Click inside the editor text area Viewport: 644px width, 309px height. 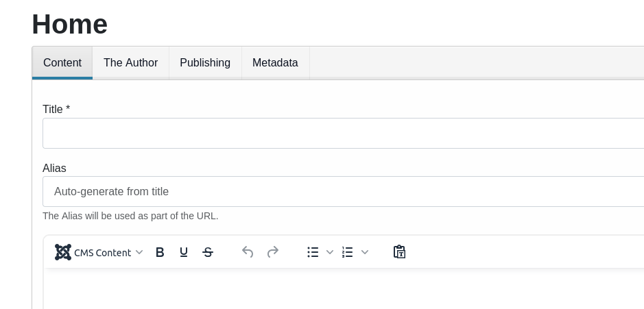tap(344, 289)
